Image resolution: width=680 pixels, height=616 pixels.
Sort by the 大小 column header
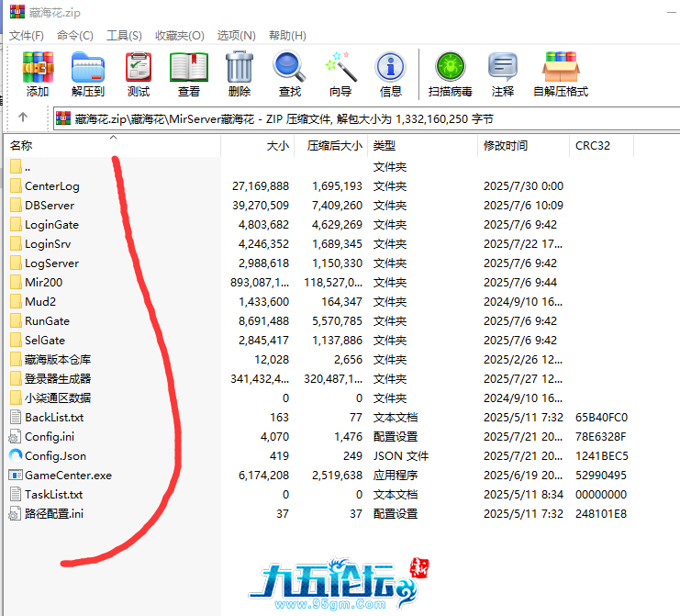pos(277,145)
